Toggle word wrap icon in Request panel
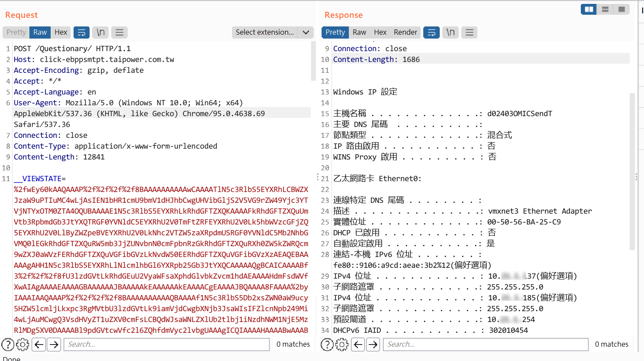This screenshot has width=644, height=361. 81,32
